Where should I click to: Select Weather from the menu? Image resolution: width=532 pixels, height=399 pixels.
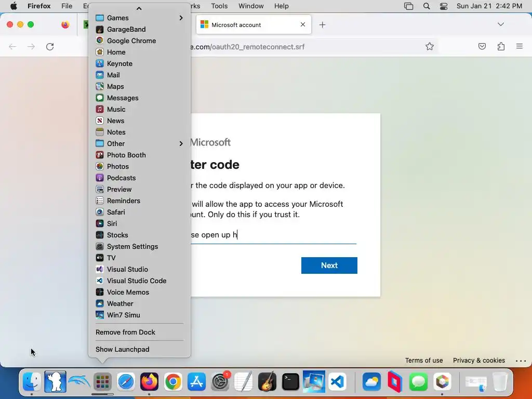coord(139,303)
